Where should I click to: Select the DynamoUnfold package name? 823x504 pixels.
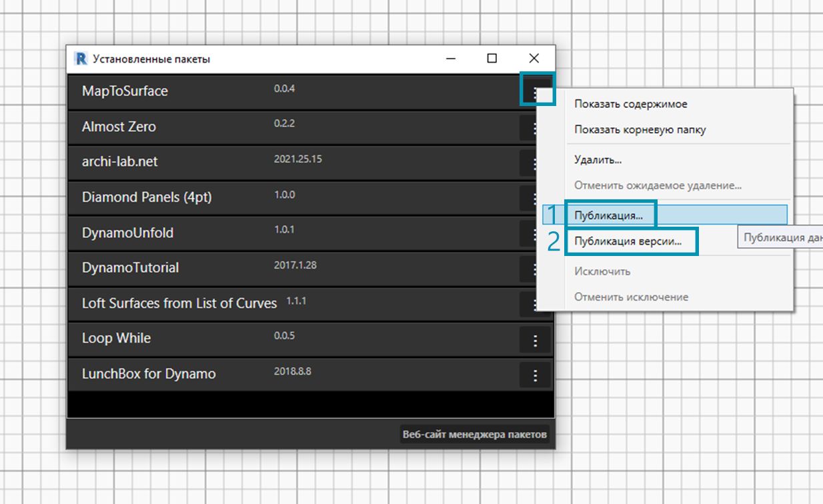[x=127, y=233]
